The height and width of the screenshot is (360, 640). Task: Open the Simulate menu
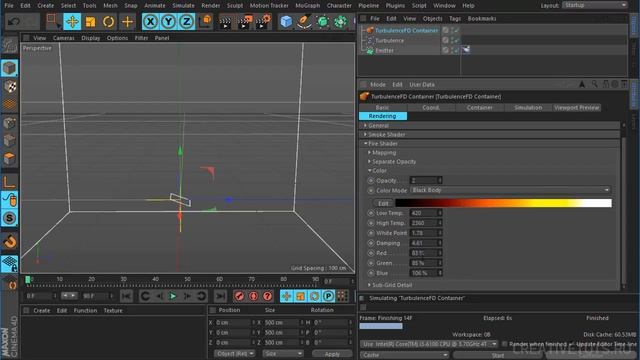(x=183, y=6)
